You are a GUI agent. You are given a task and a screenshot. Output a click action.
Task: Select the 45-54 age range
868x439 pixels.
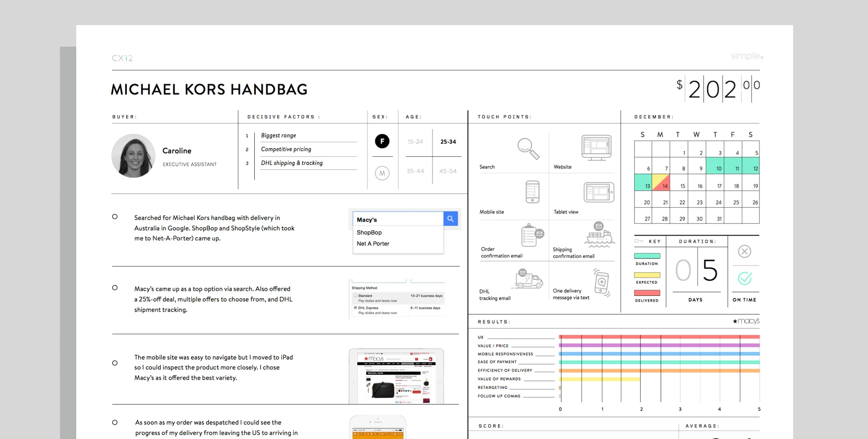(x=448, y=171)
